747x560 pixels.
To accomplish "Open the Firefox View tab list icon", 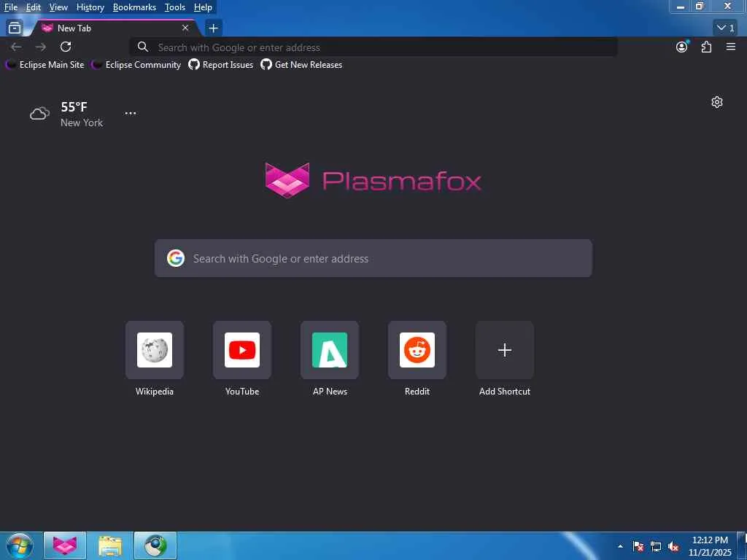I will tap(15, 28).
